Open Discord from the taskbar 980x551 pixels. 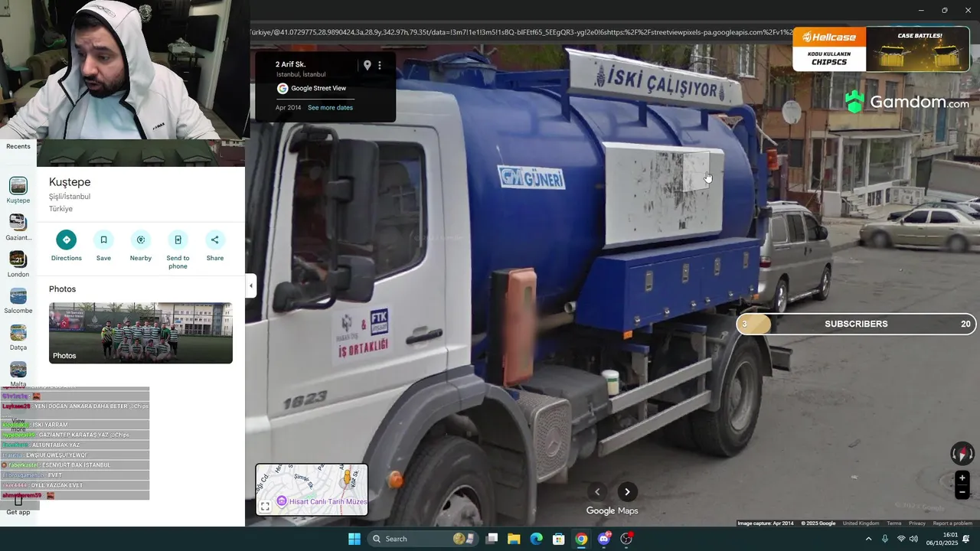pos(604,539)
